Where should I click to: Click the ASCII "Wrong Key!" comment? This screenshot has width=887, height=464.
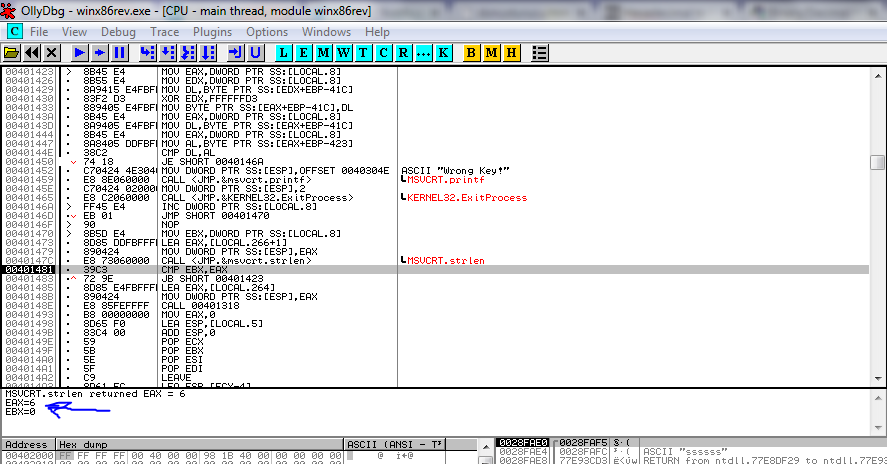(x=455, y=171)
